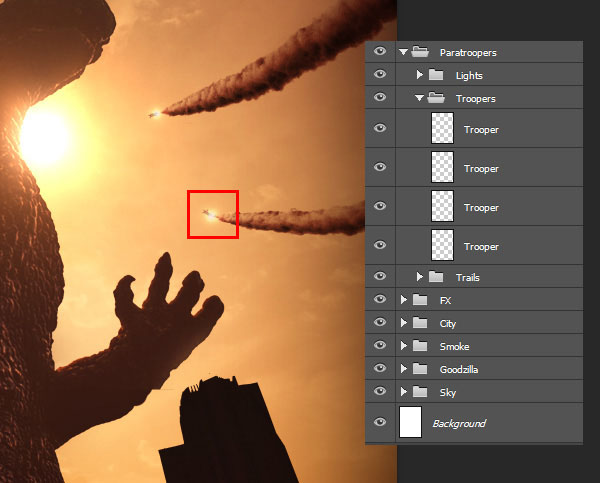This screenshot has width=600, height=483.
Task: Click the Troopers open folder icon
Action: tap(436, 98)
